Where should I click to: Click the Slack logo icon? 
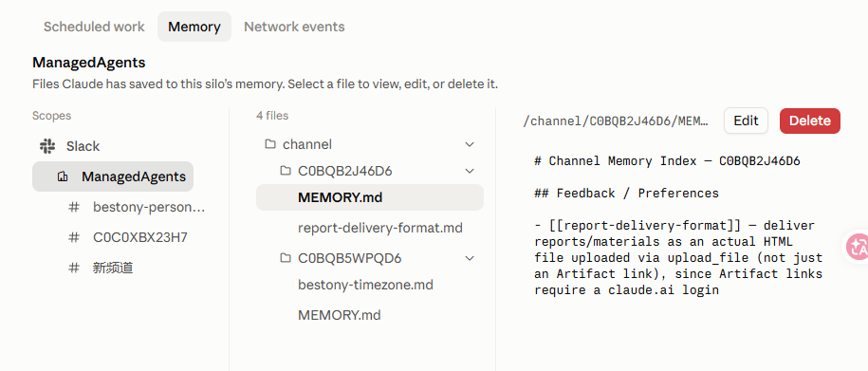[x=47, y=146]
